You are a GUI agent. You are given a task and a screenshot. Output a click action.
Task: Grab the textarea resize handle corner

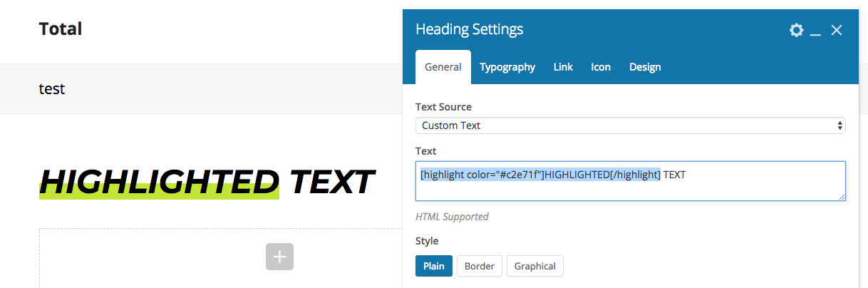(x=842, y=196)
